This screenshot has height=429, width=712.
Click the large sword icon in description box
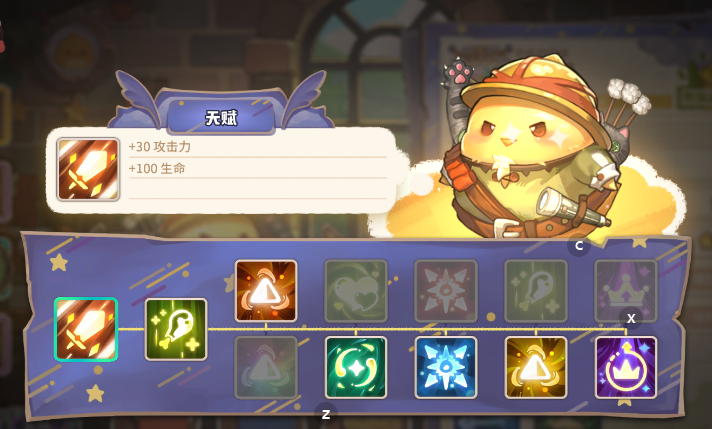(88, 169)
